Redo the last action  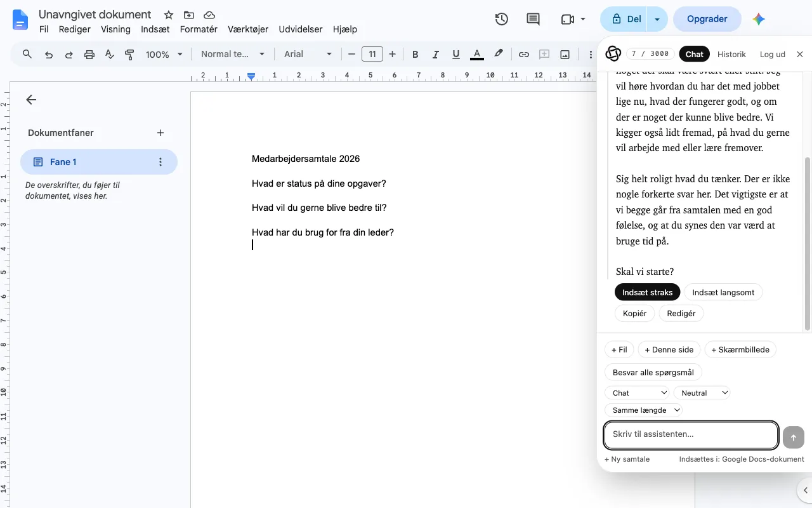pyautogui.click(x=69, y=55)
